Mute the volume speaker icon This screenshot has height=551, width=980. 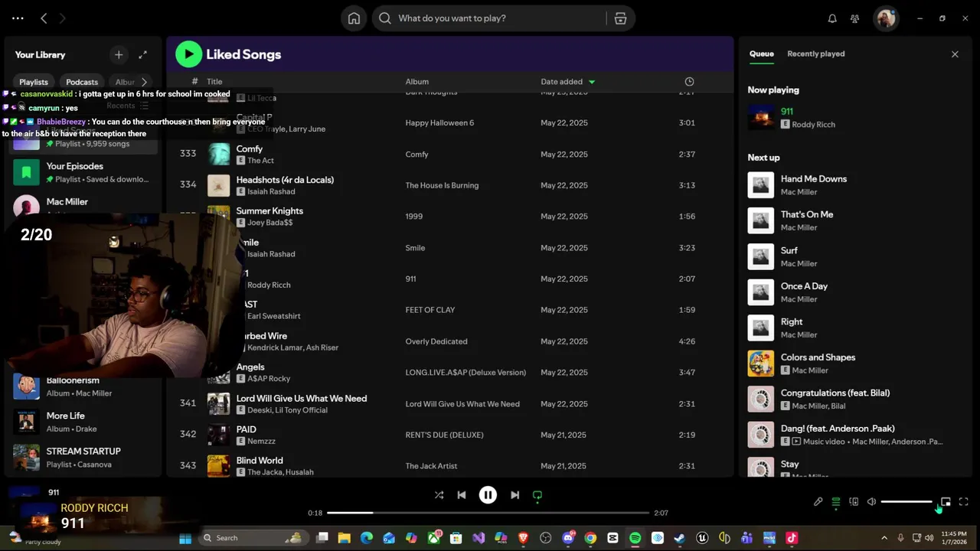point(871,502)
